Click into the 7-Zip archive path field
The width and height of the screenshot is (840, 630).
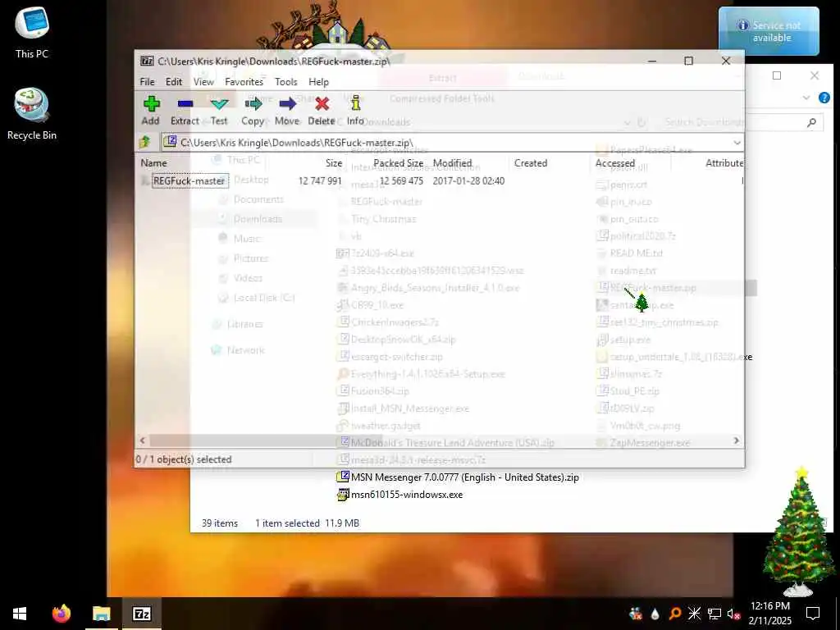(446, 143)
